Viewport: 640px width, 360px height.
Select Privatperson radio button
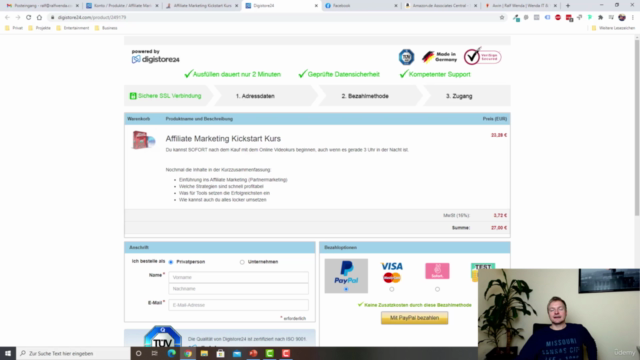tap(171, 262)
